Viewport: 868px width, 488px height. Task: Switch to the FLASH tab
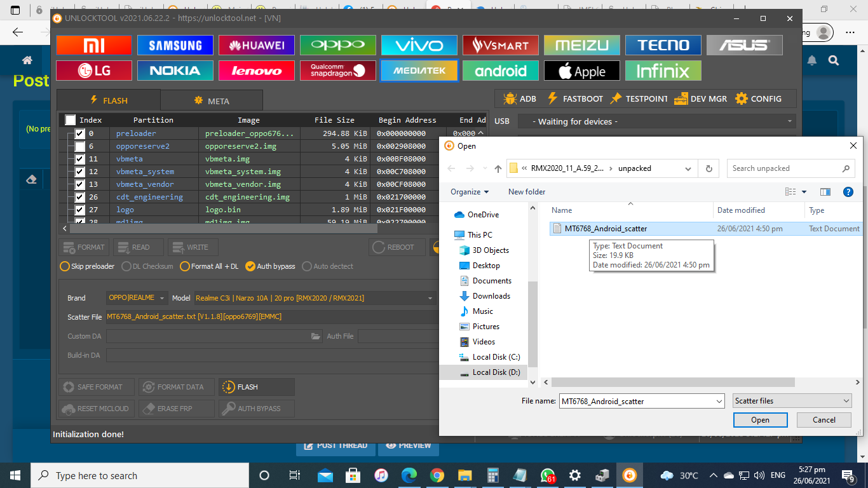109,100
